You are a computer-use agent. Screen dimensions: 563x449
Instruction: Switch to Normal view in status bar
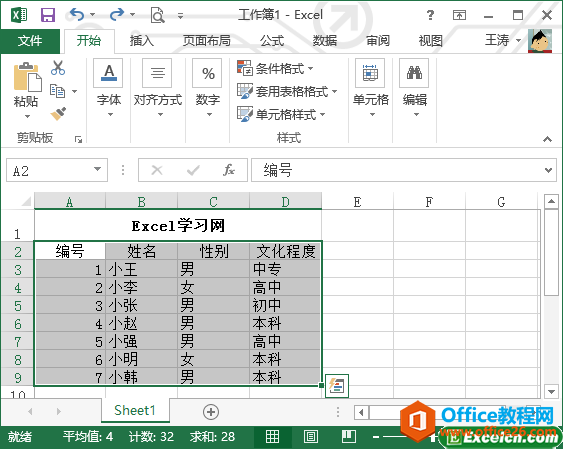click(x=272, y=437)
